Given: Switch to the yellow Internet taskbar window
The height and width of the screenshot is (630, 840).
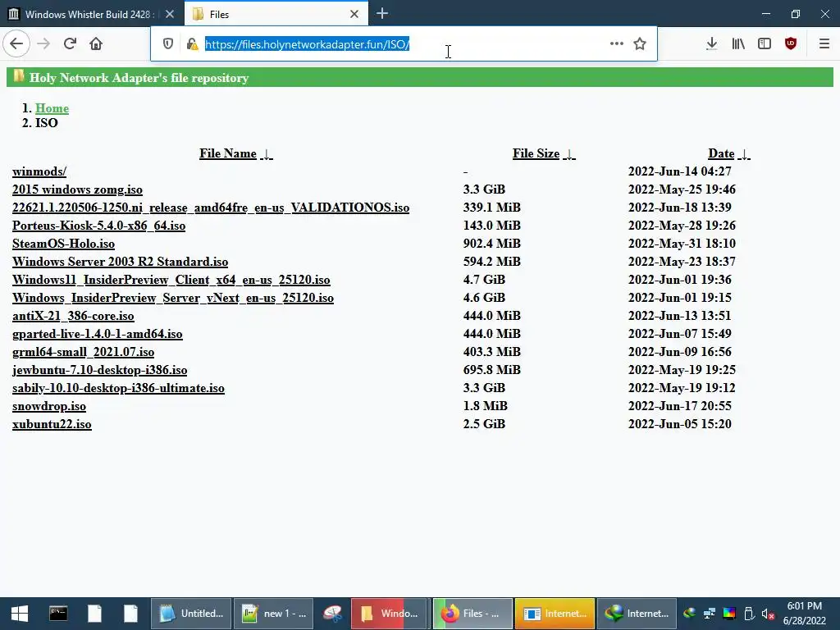Looking at the screenshot, I should pyautogui.click(x=555, y=614).
